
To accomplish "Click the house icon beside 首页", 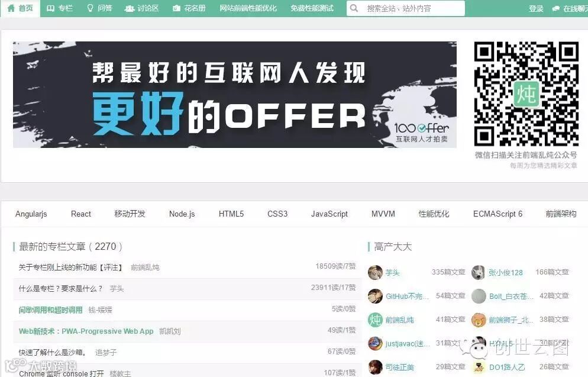I will [11, 8].
